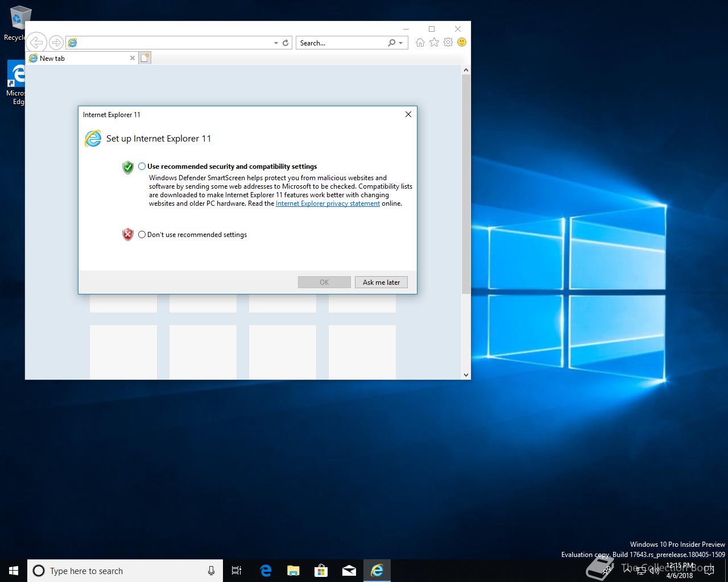Click the magnifier search icon
Viewport: 728px width, 582px height.
392,43
